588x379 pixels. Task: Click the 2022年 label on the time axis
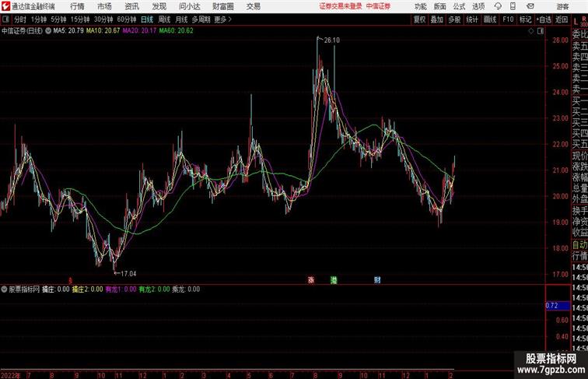(11, 375)
